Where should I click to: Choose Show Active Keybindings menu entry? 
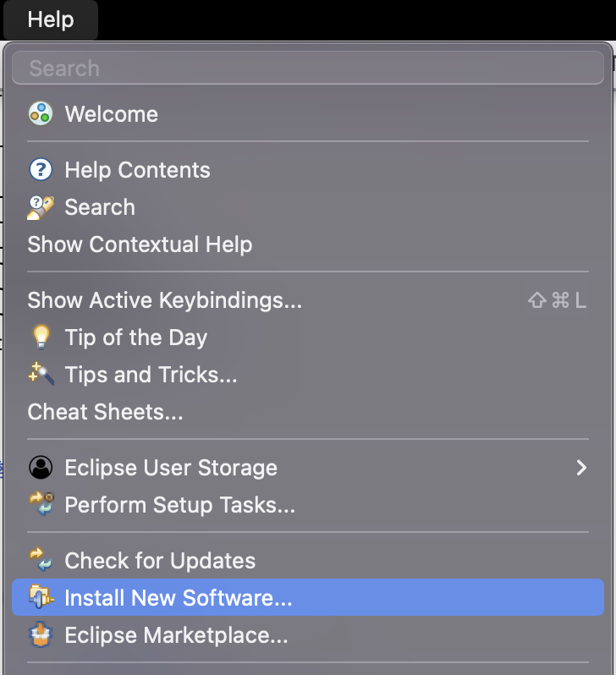click(x=164, y=300)
